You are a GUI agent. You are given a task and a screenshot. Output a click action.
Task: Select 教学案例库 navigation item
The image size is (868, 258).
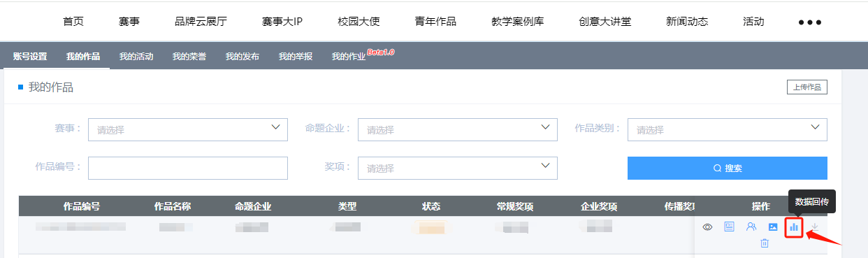[518, 22]
